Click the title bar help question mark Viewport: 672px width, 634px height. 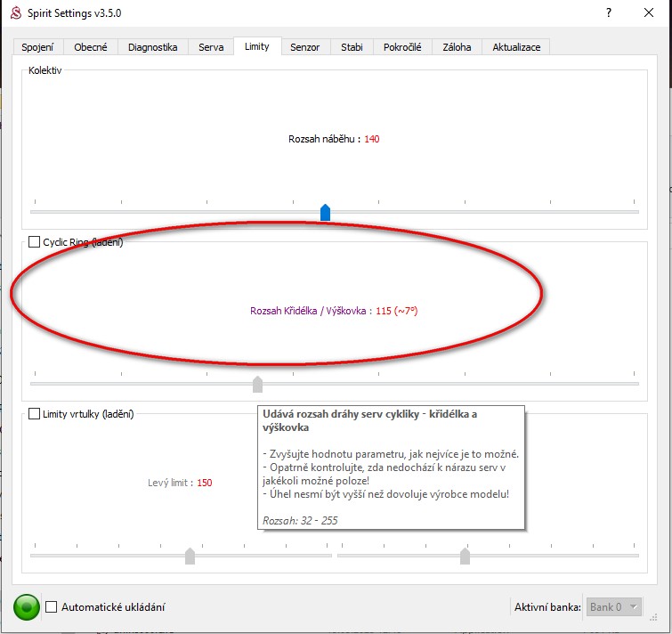coord(608,12)
